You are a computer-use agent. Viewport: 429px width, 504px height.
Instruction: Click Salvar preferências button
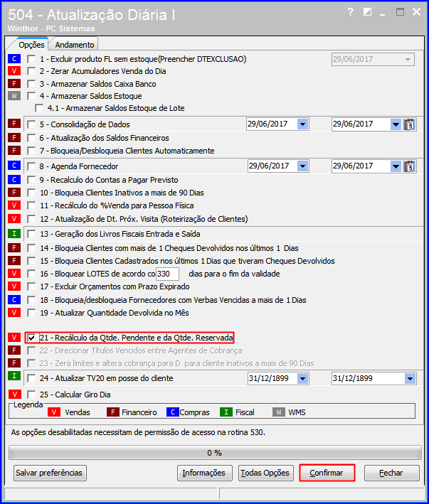coord(50,473)
